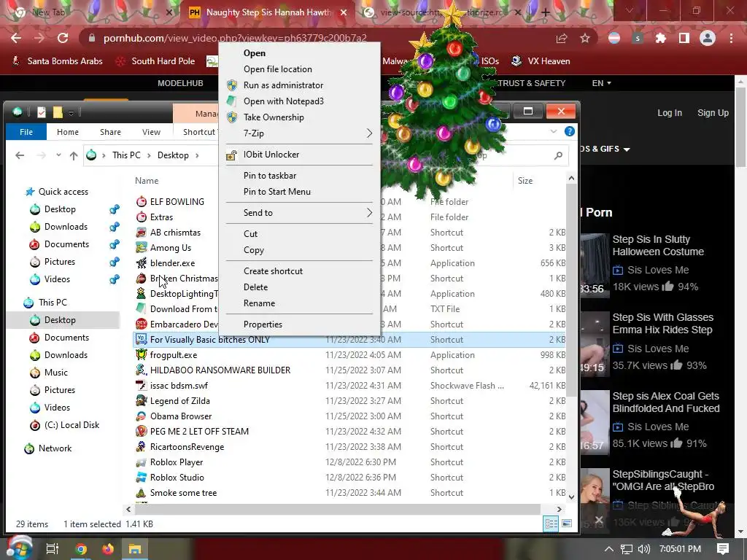Toggle the Chrome side panel icon
The width and height of the screenshot is (747, 560).
pos(684,38)
